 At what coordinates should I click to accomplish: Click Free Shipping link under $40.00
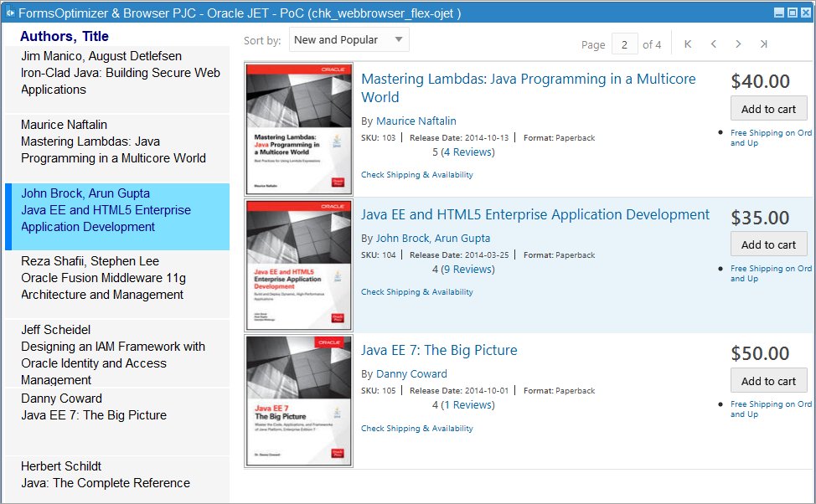pyautogui.click(x=771, y=138)
